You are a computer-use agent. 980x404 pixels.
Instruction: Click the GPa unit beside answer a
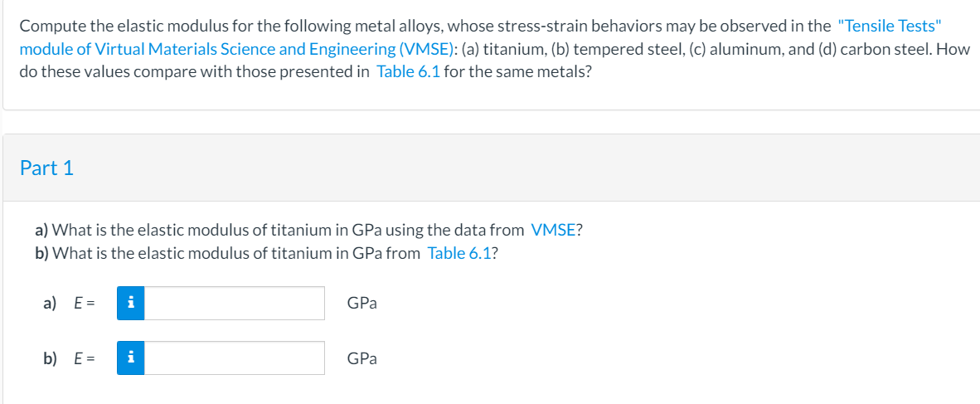click(361, 304)
